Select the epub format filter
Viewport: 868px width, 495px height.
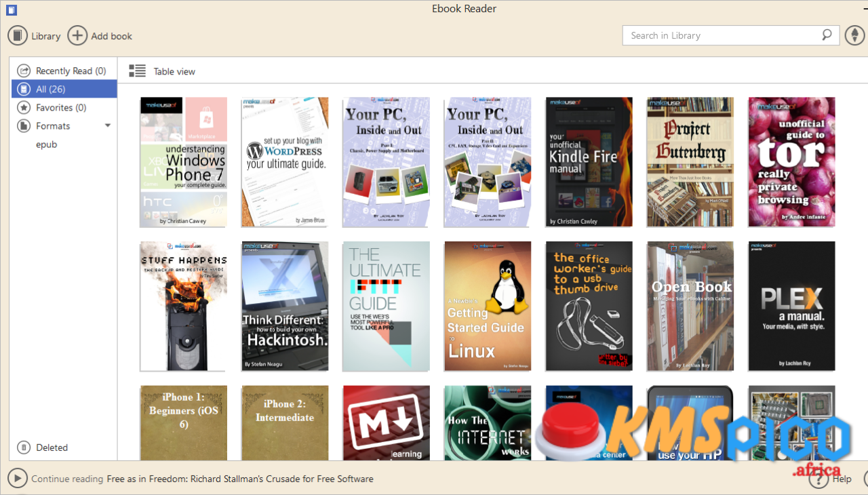(47, 144)
